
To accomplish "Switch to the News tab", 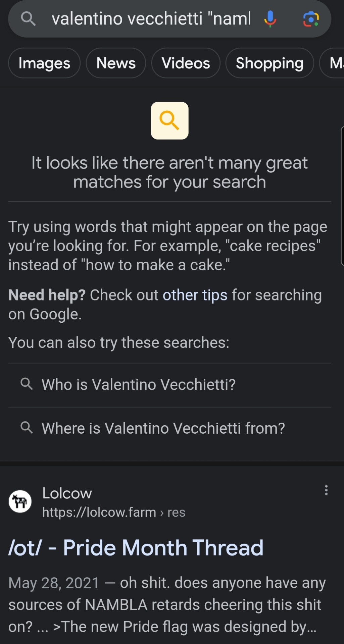I will pos(116,63).
